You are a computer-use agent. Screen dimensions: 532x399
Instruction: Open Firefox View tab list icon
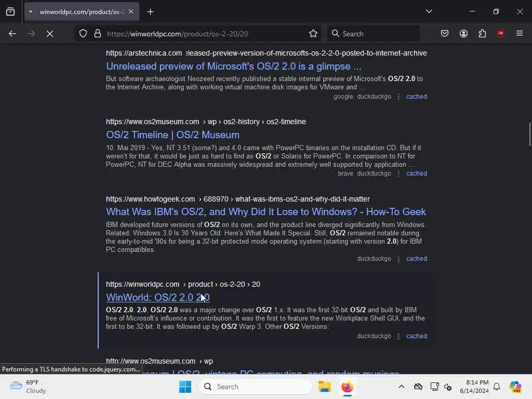10,12
